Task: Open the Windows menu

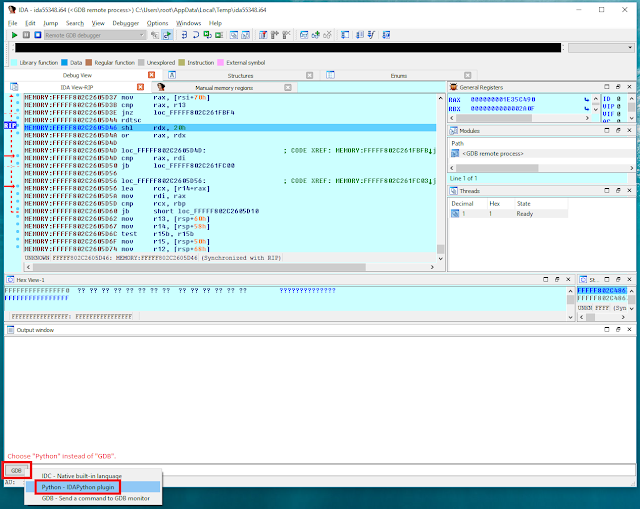Action: 189,23
